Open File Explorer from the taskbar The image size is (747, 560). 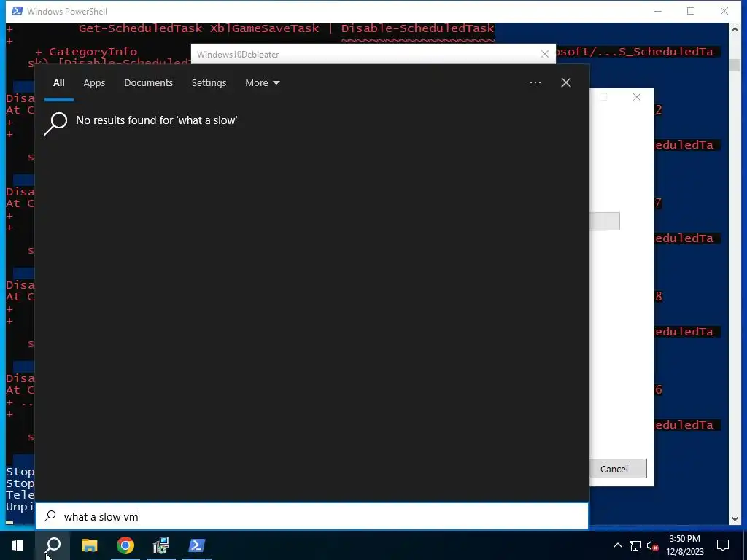point(89,545)
